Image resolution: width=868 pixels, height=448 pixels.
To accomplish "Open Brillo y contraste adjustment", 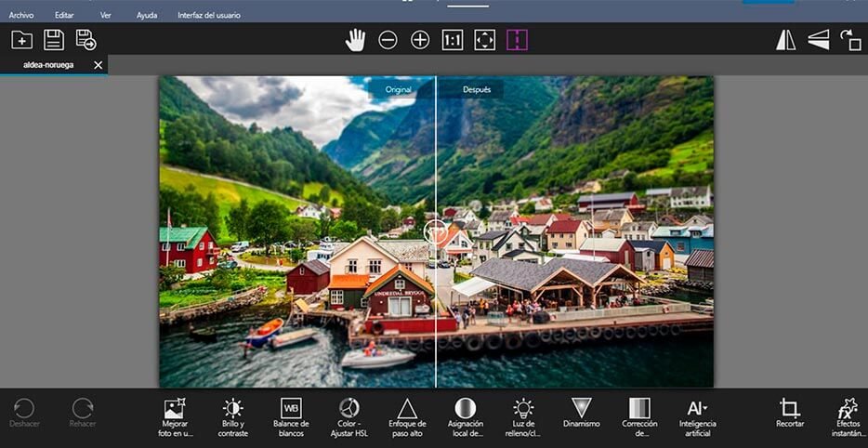I will coord(233,417).
